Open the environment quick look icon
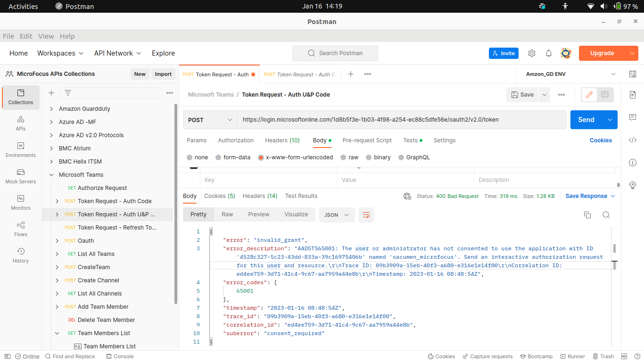 click(x=633, y=74)
